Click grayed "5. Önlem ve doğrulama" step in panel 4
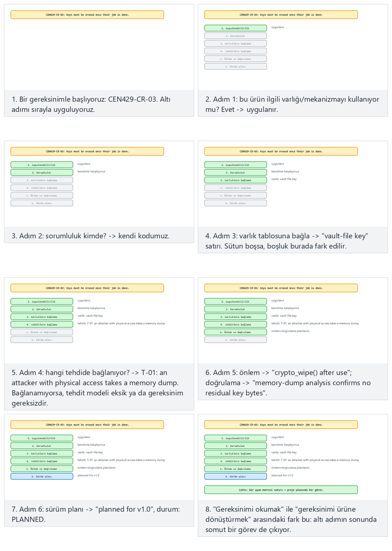 click(x=235, y=195)
